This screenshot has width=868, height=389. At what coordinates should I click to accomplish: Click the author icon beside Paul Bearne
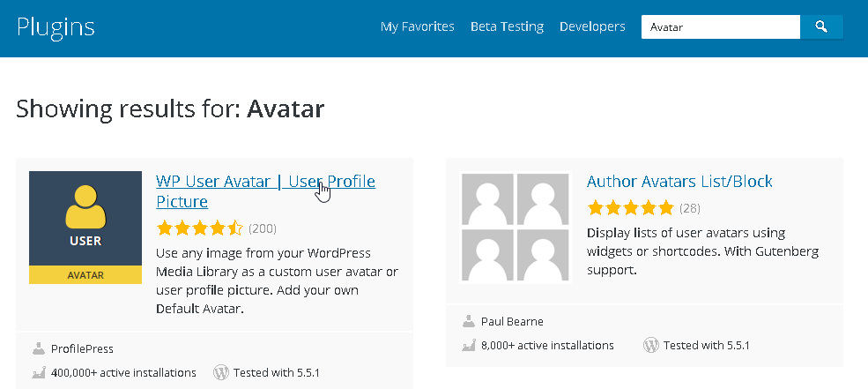tap(468, 321)
